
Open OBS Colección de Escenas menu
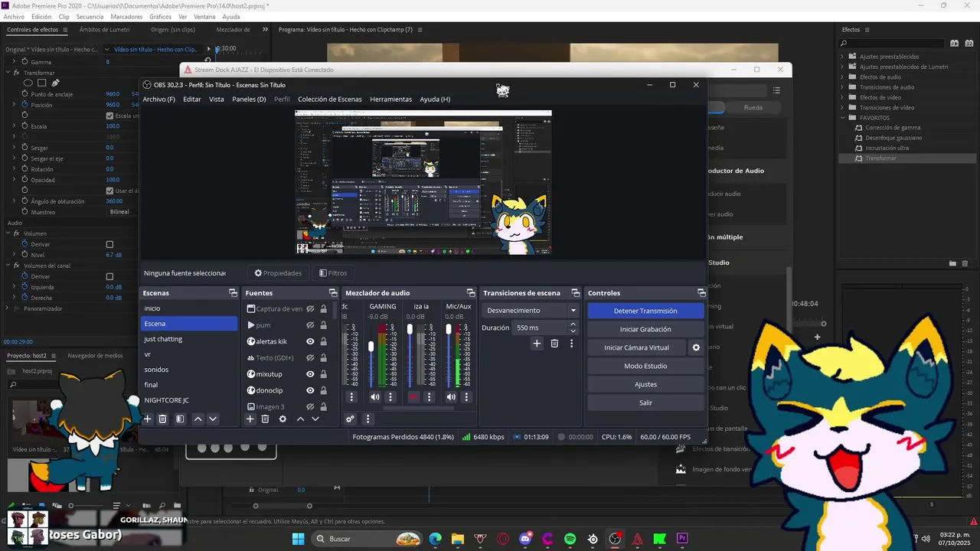coord(330,99)
